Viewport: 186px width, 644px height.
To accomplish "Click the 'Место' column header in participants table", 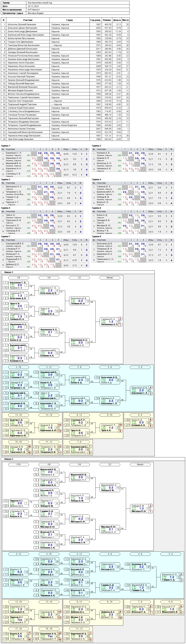I will pyautogui.click(x=126, y=20).
